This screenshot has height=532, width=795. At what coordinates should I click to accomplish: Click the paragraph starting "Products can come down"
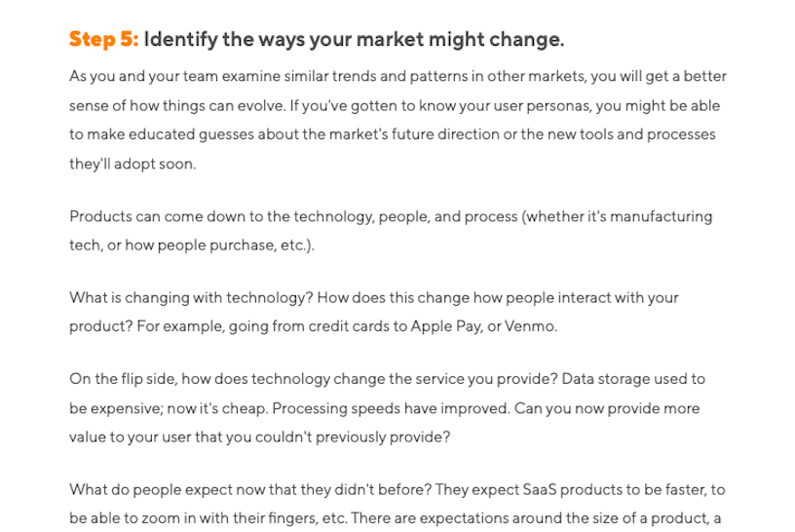point(391,231)
